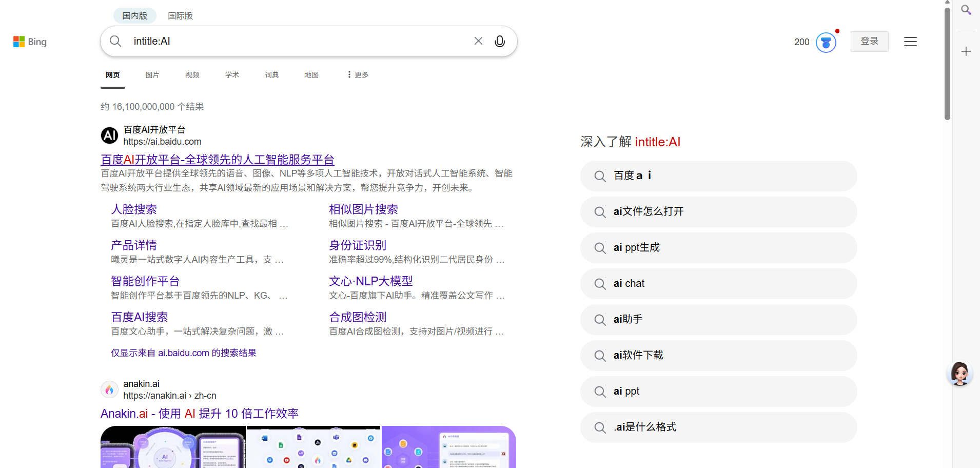The image size is (980, 468).
Task: Open the 文心·NLP大模型 sublink
Action: (371, 281)
